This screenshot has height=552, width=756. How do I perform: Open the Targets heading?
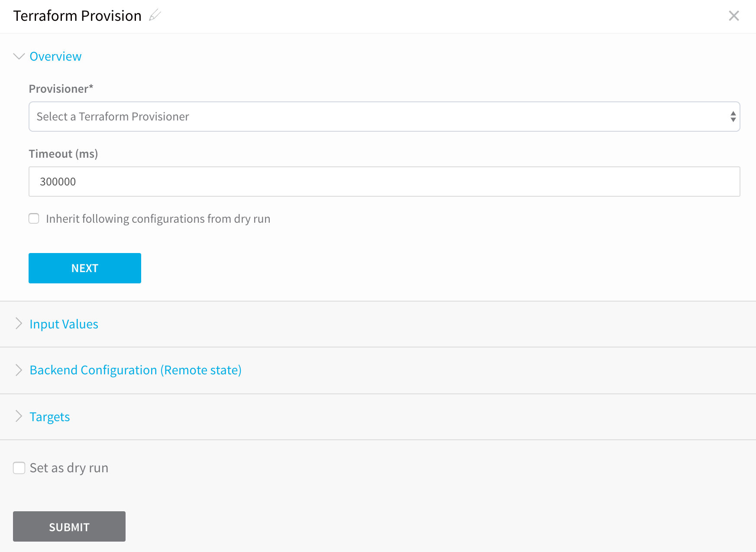click(50, 417)
